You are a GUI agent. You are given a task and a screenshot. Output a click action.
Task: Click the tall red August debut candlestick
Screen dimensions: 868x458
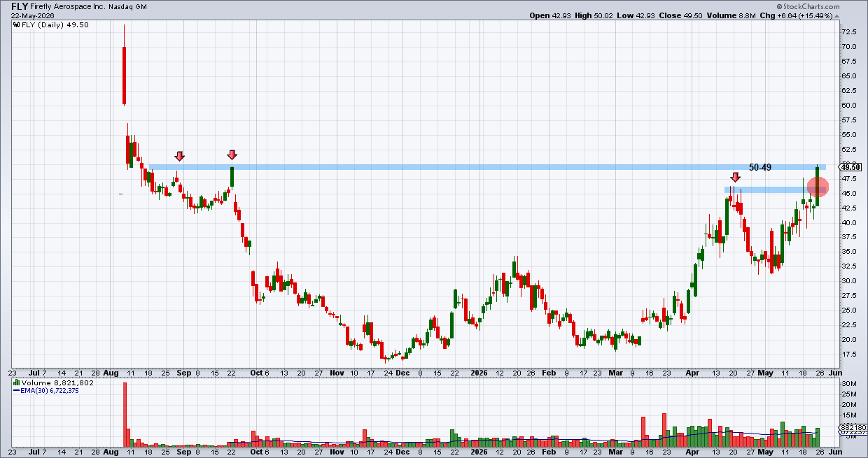(124, 75)
